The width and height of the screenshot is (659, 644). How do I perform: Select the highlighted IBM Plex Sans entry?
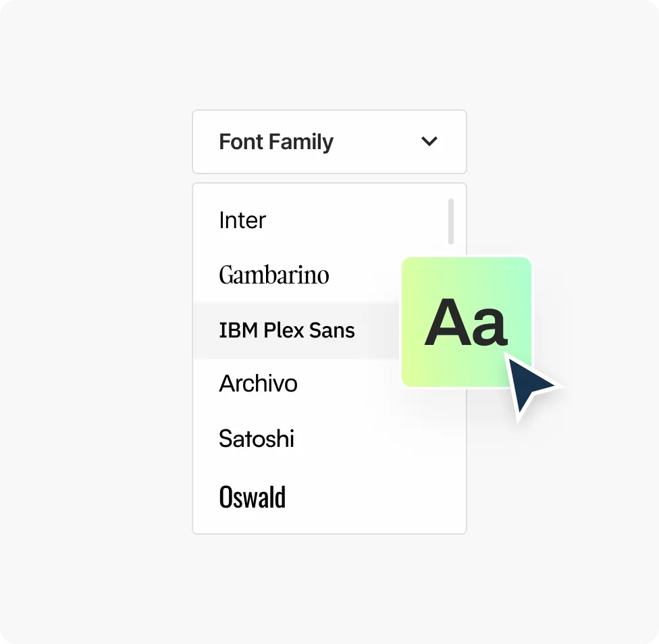pyautogui.click(x=287, y=331)
